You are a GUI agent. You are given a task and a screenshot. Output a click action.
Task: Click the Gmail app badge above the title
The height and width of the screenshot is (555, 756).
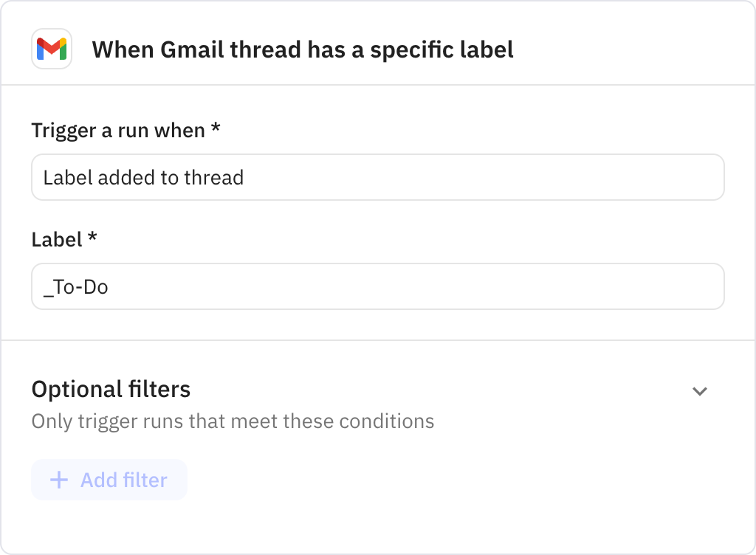point(52,49)
